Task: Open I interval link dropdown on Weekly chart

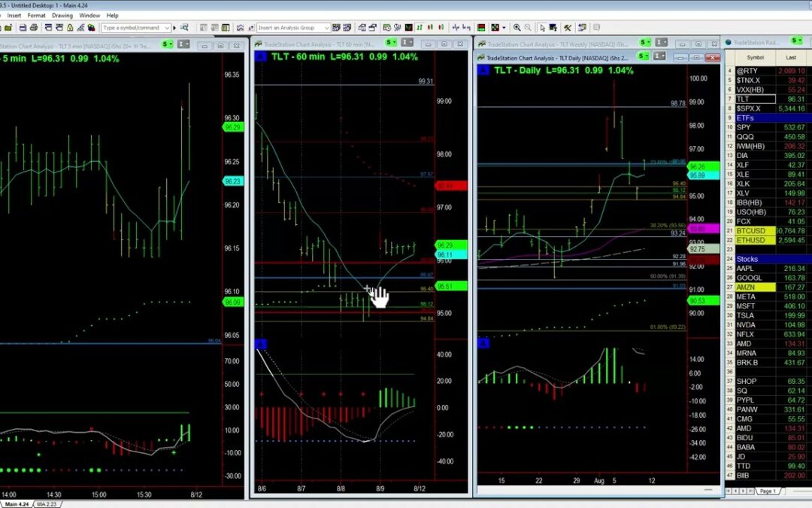Action: click(x=662, y=42)
